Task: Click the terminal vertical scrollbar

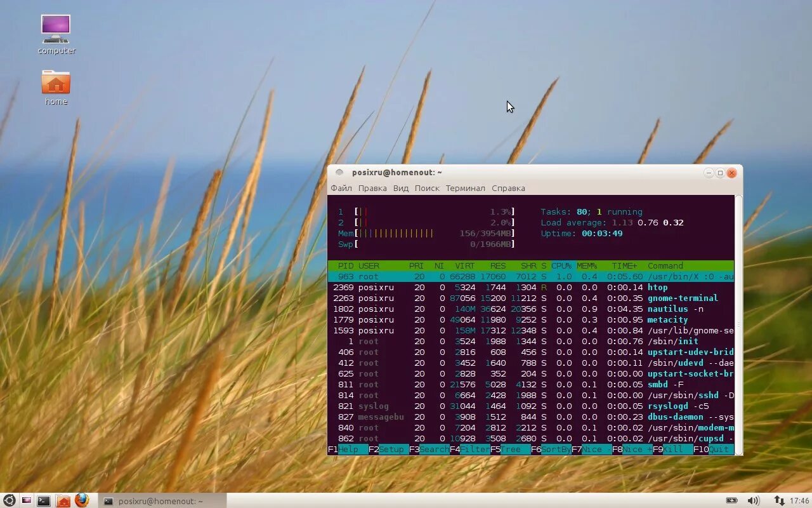Action: click(x=738, y=325)
